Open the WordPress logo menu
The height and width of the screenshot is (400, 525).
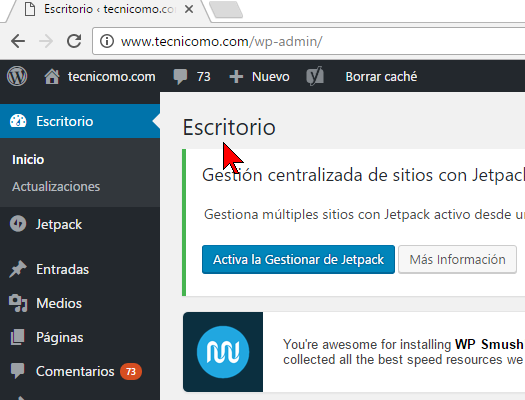coord(17,76)
